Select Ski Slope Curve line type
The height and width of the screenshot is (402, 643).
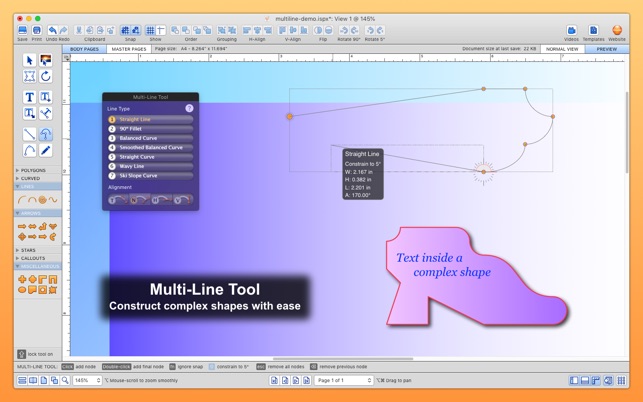click(x=150, y=176)
